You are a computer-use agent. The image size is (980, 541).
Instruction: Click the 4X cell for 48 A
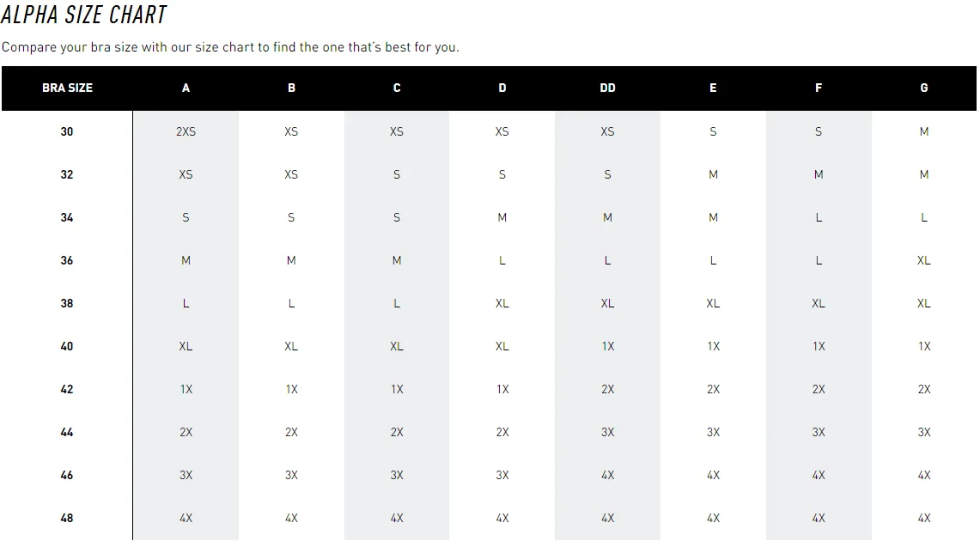pos(186,518)
